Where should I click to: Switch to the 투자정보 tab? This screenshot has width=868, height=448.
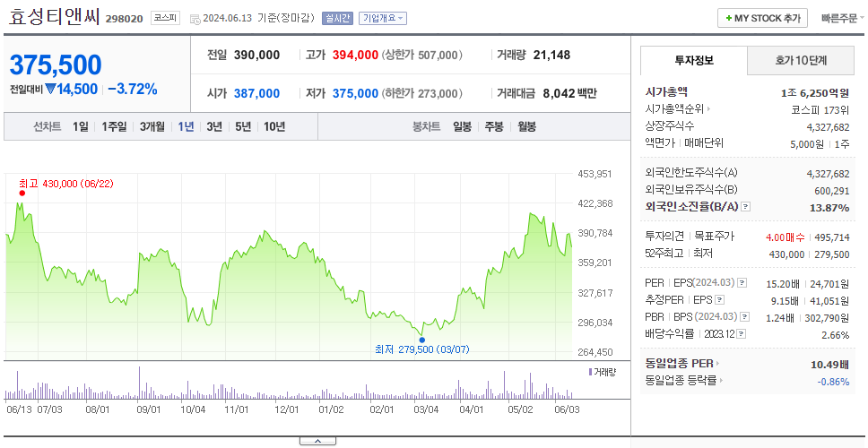pyautogui.click(x=694, y=60)
